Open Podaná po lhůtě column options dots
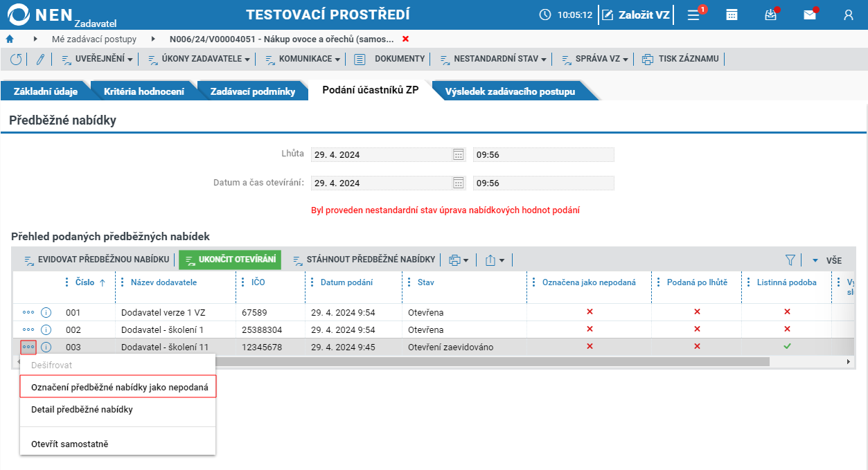 point(659,282)
